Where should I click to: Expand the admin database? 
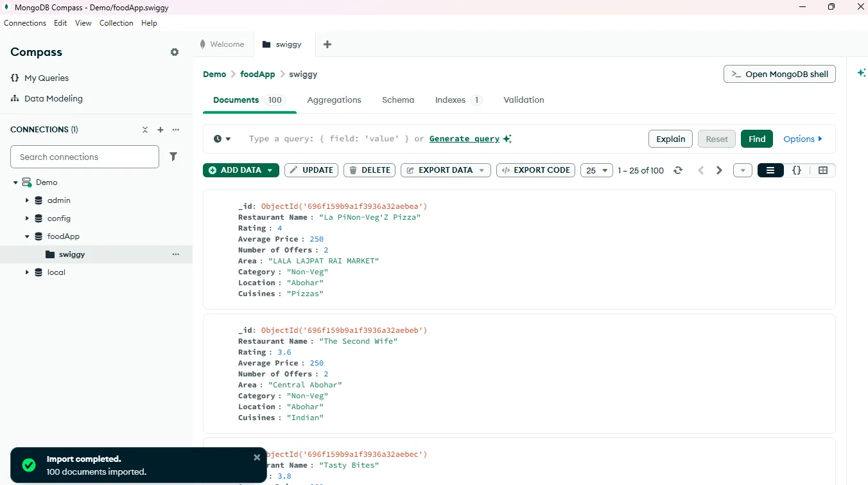click(27, 200)
